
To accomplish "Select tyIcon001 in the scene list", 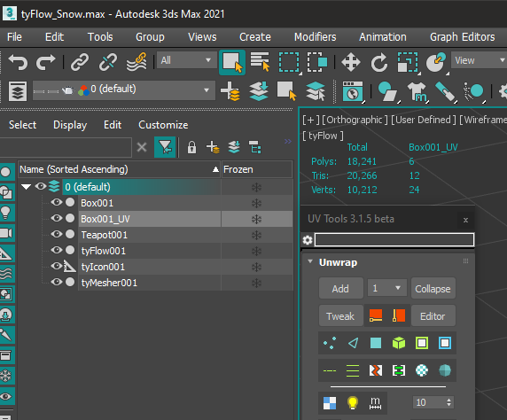I will pos(103,267).
